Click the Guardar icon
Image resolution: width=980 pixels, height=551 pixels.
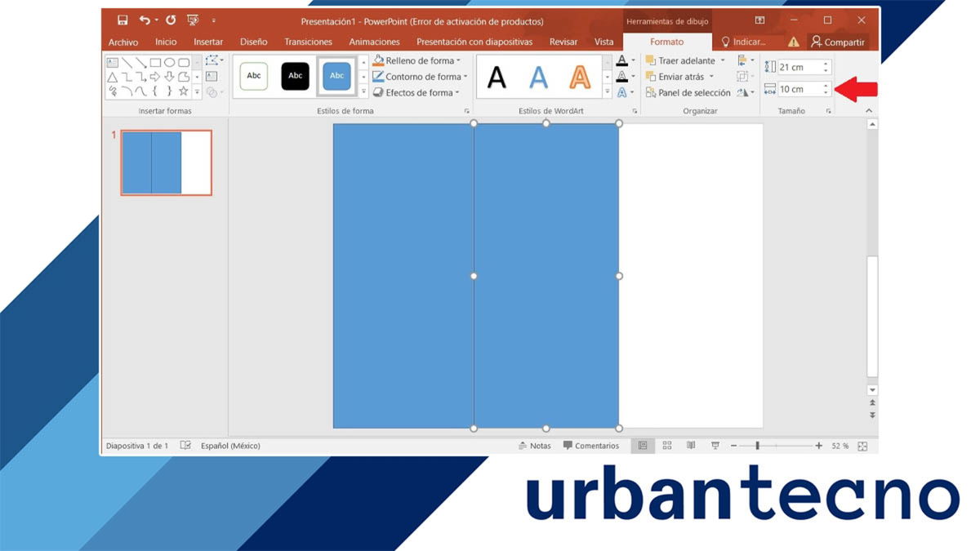coord(122,19)
